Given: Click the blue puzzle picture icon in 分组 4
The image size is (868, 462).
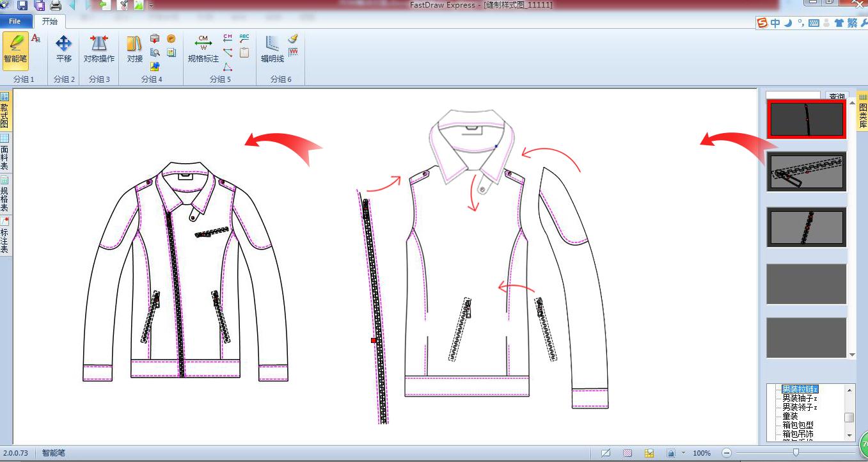Looking at the screenshot, I should click(155, 66).
